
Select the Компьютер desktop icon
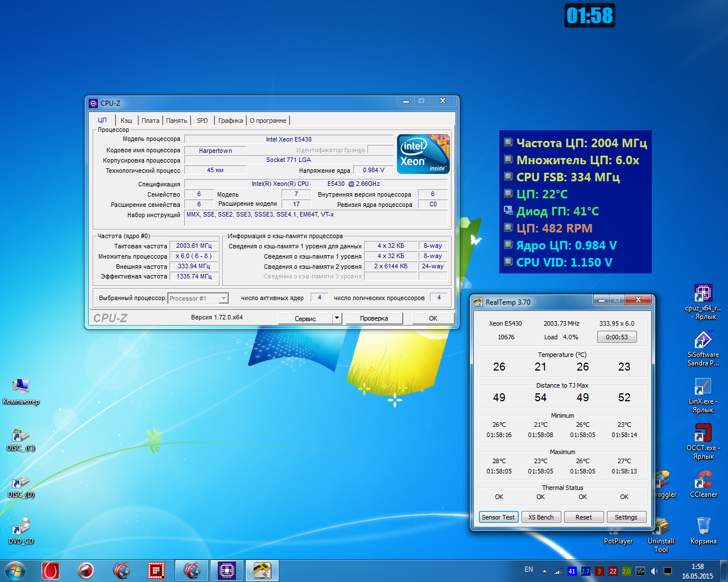[x=21, y=391]
